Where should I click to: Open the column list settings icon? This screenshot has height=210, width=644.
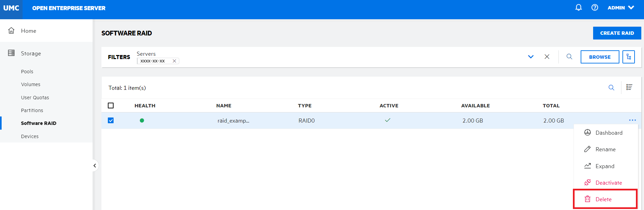(629, 87)
